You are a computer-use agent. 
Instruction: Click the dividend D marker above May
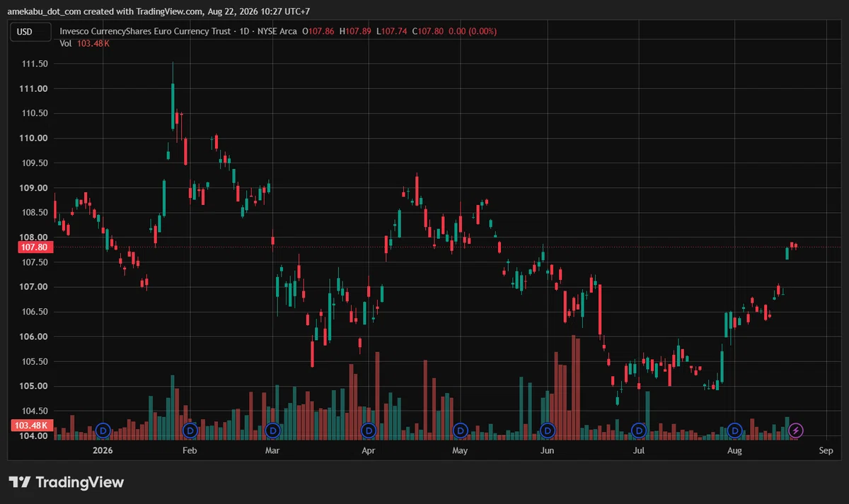click(x=461, y=430)
